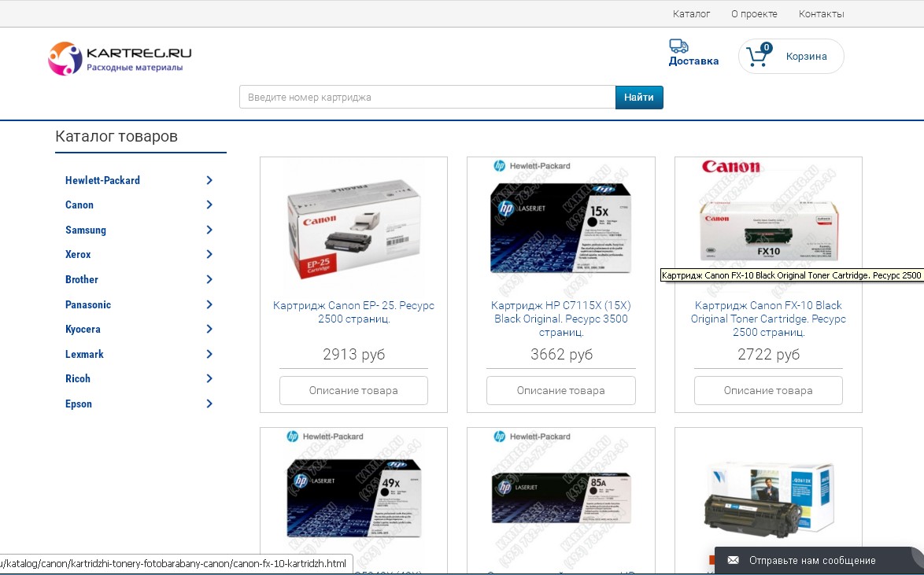
Task: Focus the cartridge number search field
Action: click(427, 98)
